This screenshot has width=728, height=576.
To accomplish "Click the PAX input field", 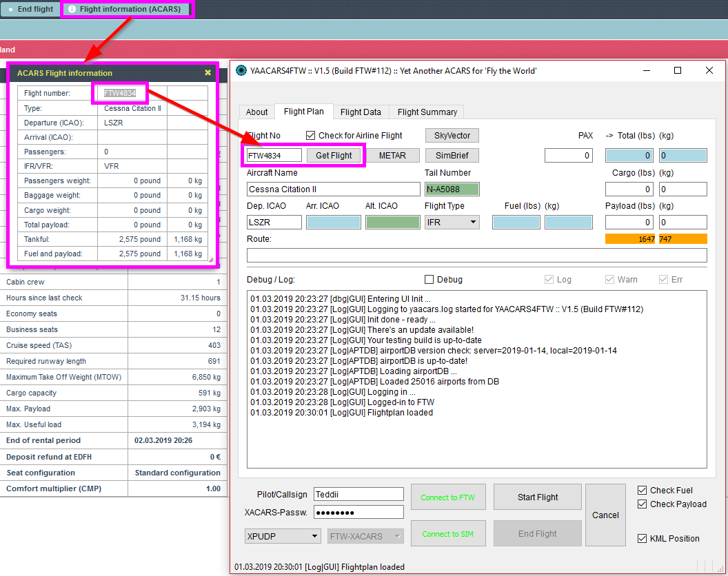I will [568, 156].
